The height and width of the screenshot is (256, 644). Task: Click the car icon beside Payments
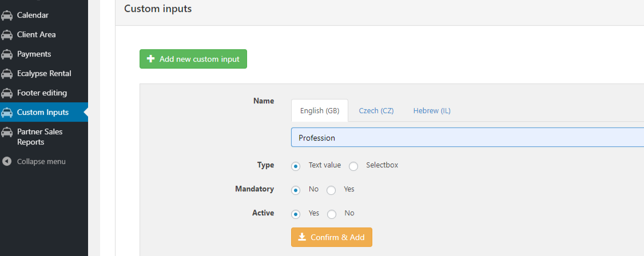tap(6, 54)
